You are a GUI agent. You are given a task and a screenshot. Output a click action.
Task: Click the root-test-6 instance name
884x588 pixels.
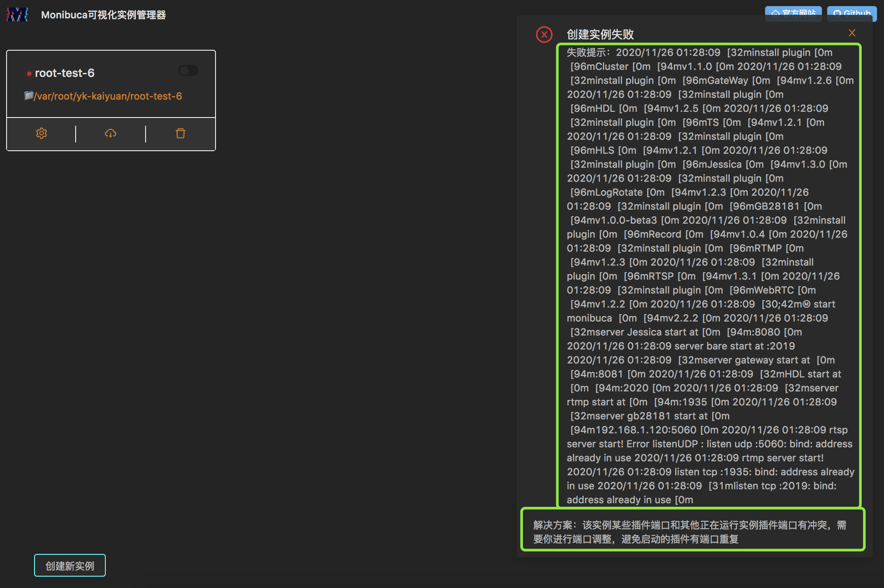(x=65, y=73)
